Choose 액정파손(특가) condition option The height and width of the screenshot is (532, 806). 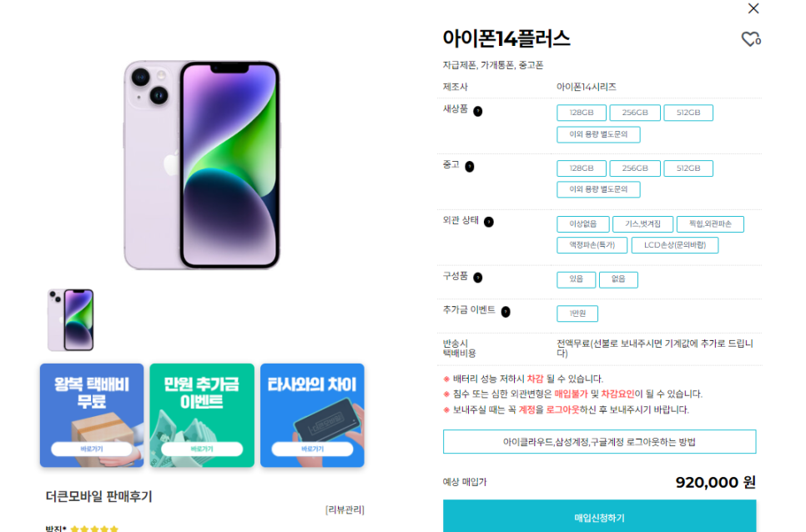tap(592, 245)
